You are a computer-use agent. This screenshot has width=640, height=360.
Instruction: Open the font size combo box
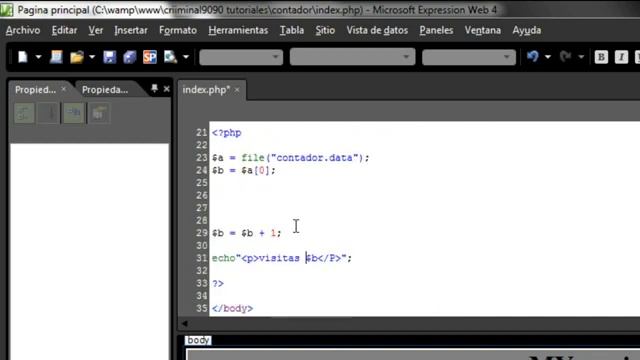(x=469, y=57)
